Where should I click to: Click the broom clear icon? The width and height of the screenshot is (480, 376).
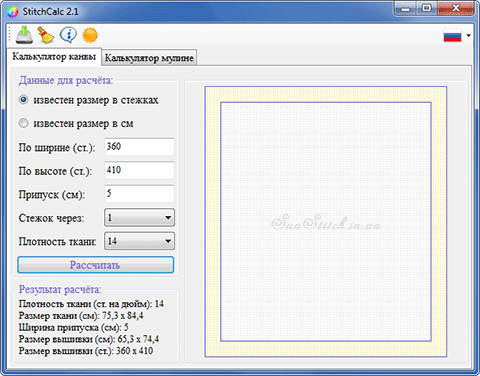(x=46, y=35)
